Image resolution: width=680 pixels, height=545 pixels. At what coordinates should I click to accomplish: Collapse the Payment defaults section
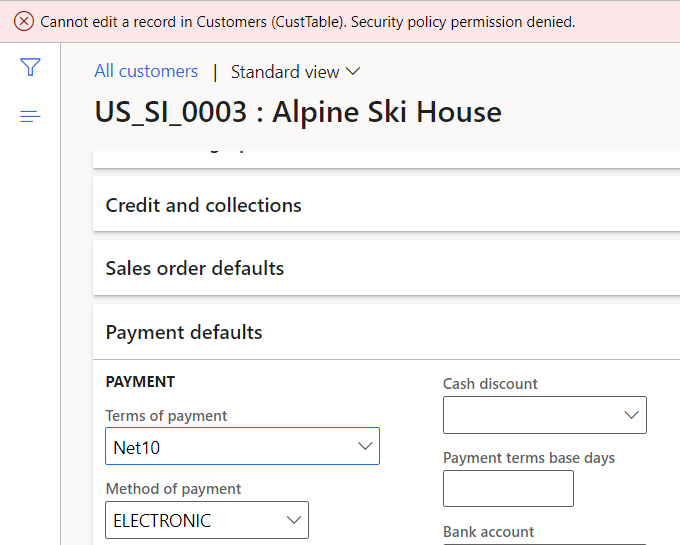[386, 332]
